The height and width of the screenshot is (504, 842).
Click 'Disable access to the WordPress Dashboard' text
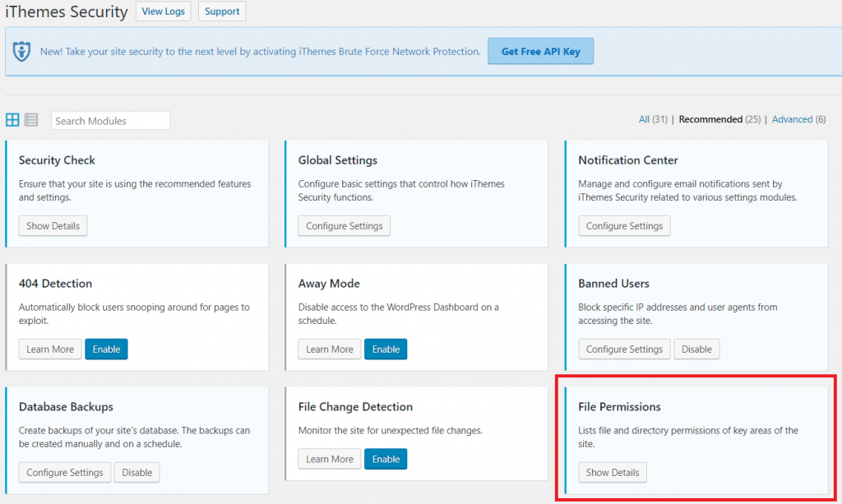399,314
